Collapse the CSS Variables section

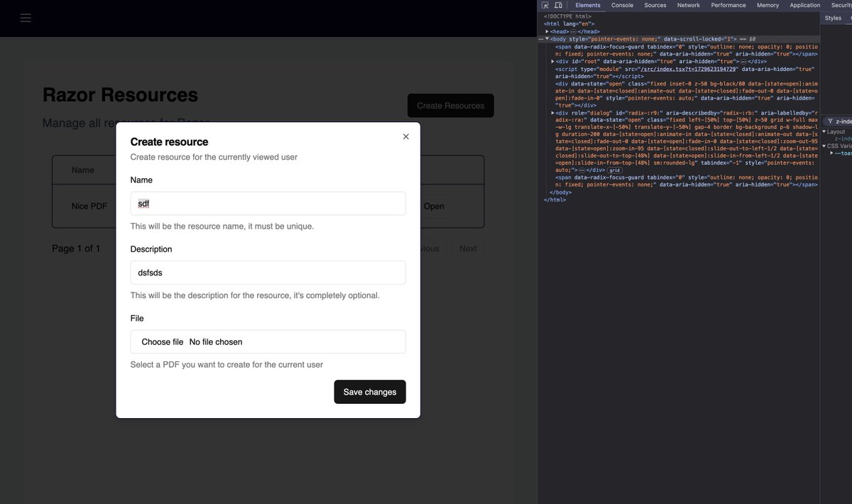point(824,146)
